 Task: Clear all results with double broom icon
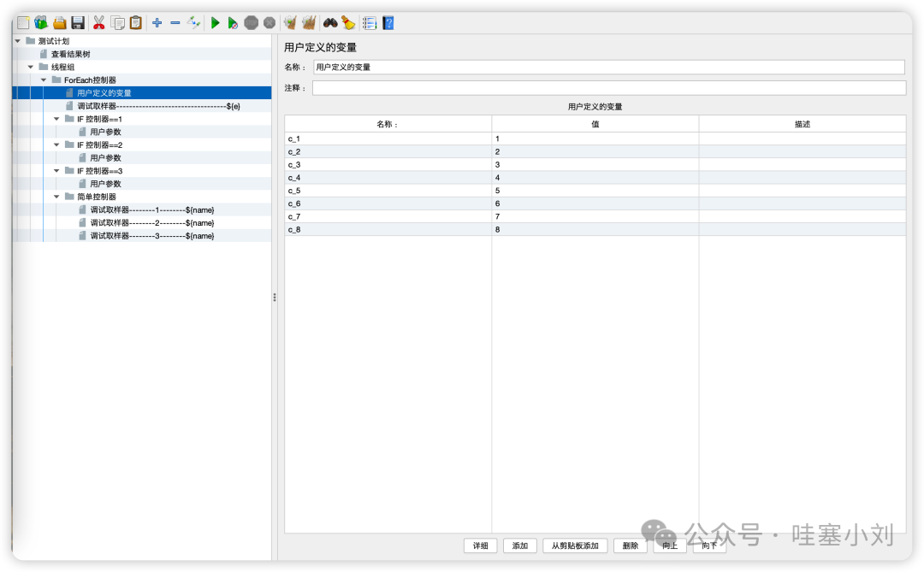click(309, 23)
